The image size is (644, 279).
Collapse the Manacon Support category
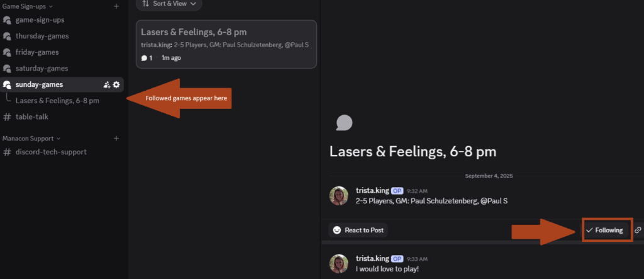coord(31,138)
